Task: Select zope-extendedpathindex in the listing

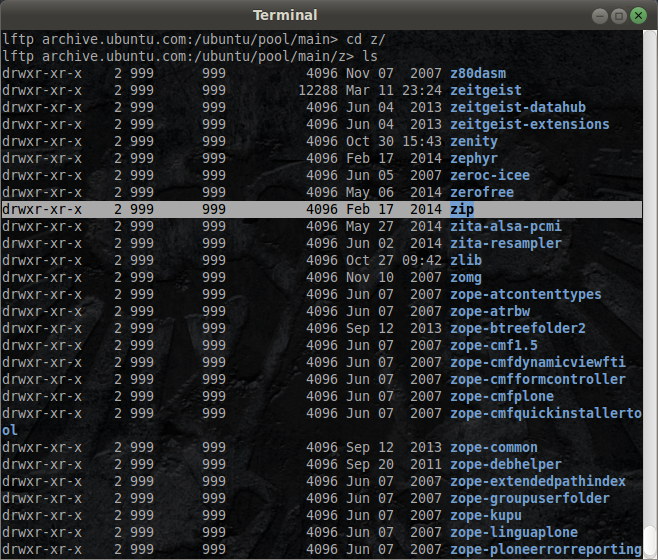Action: 538,481
